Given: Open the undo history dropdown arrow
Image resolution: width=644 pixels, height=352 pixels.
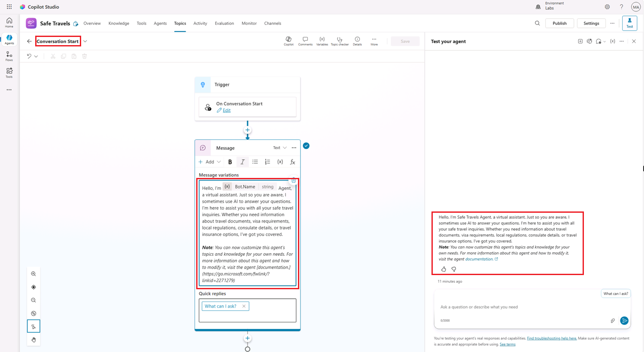Looking at the screenshot, I should point(36,56).
